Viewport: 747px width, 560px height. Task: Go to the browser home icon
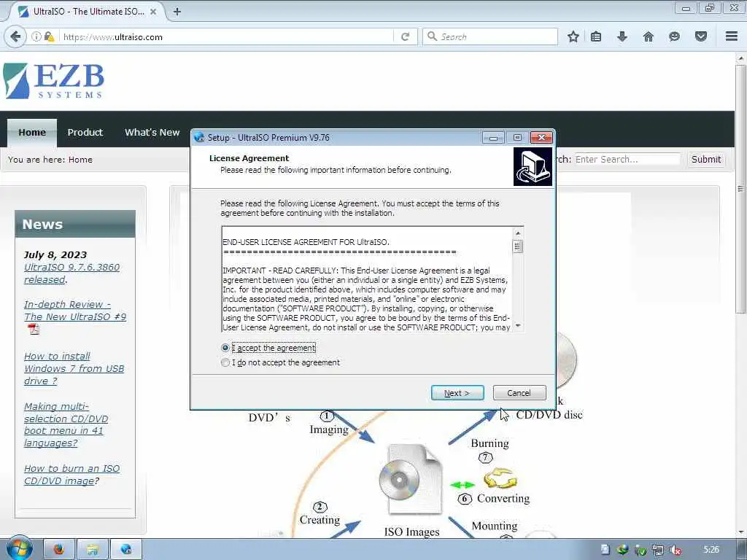648,36
